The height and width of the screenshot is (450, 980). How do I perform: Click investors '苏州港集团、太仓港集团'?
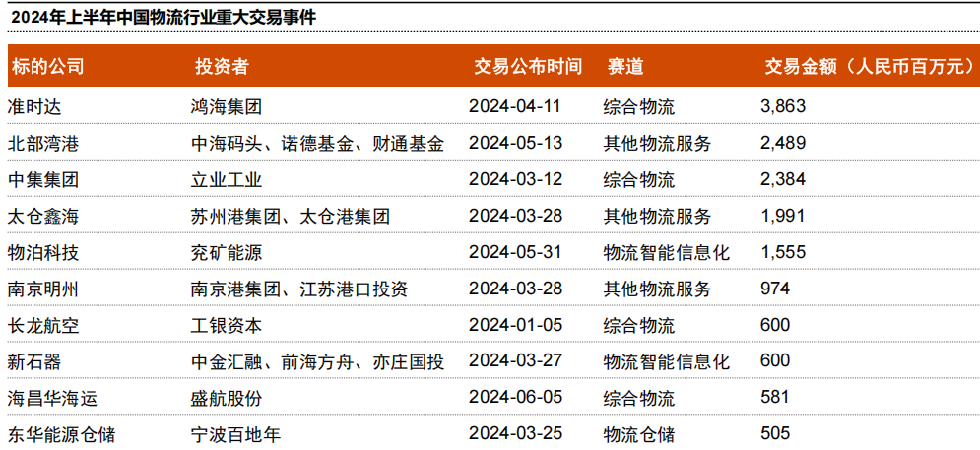pyautogui.click(x=290, y=217)
